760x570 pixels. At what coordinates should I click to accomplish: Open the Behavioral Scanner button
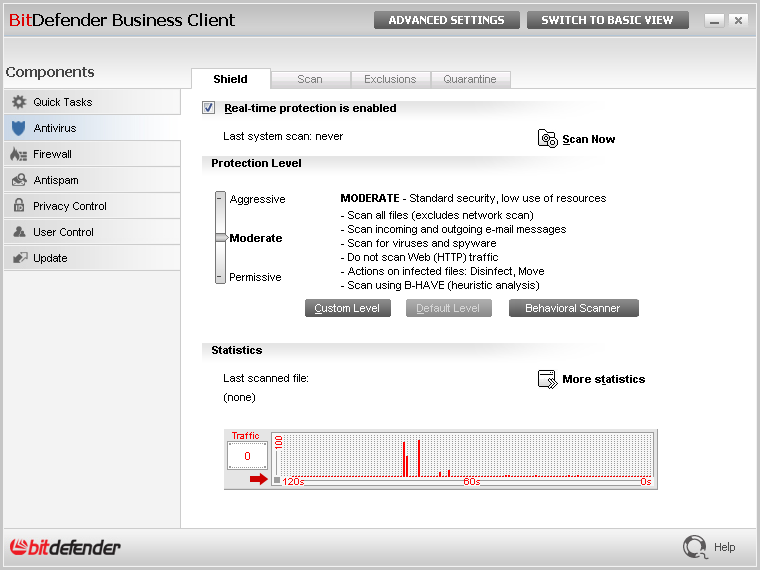[x=573, y=308]
